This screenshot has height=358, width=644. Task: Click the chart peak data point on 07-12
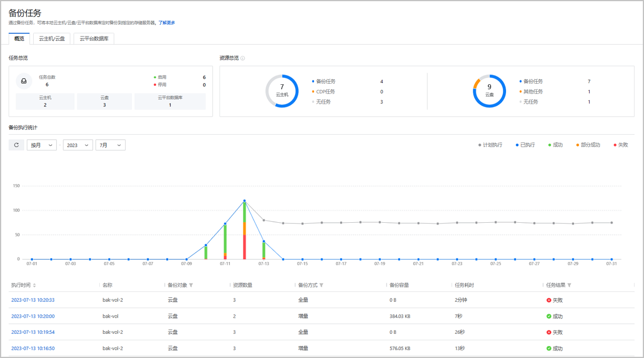pyautogui.click(x=244, y=201)
